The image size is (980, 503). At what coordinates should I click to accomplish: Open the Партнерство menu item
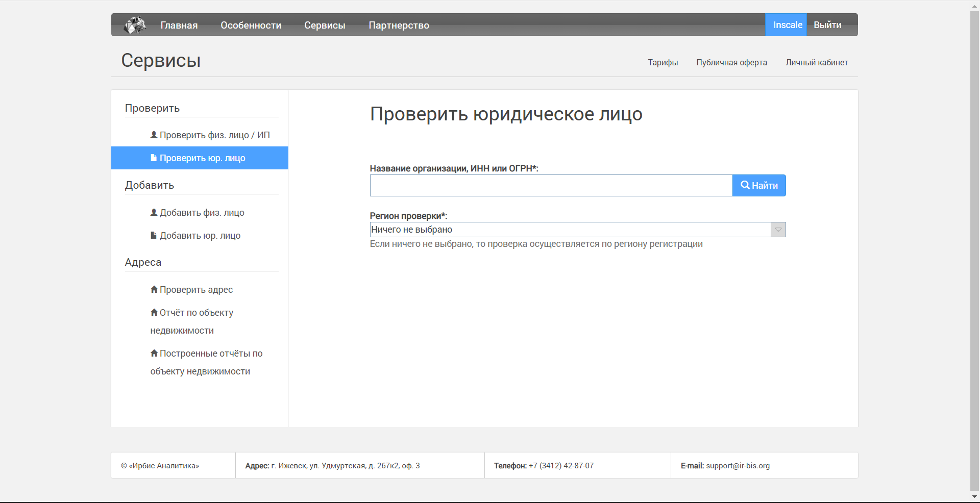pyautogui.click(x=399, y=25)
